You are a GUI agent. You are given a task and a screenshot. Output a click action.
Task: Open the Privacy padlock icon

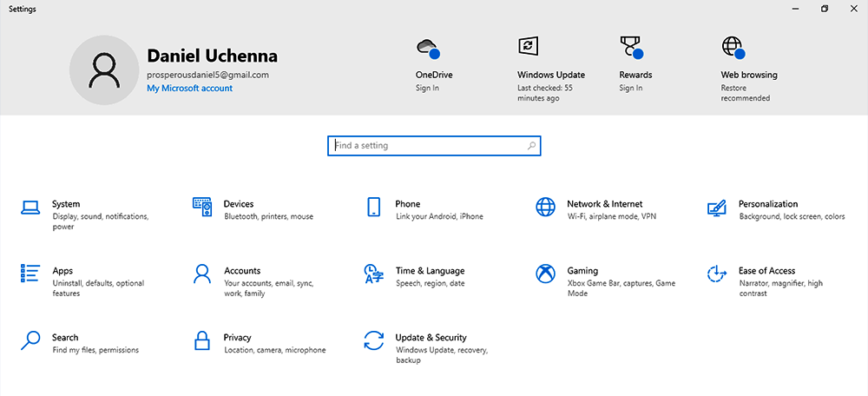click(202, 340)
